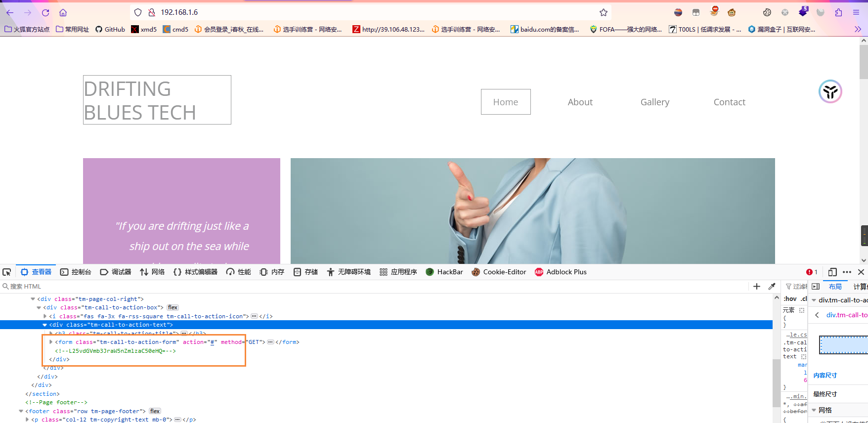Open the 调试器 debugger tab

(116, 272)
